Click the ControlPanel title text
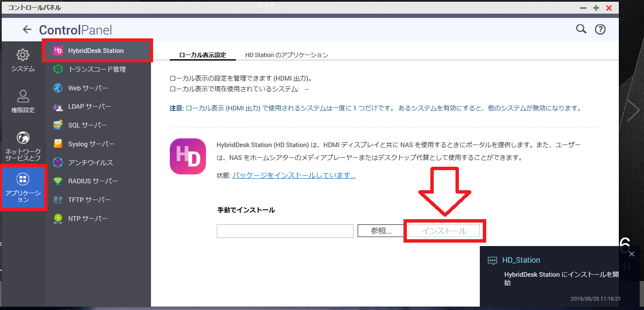This screenshot has width=644, height=310. pos(75,30)
